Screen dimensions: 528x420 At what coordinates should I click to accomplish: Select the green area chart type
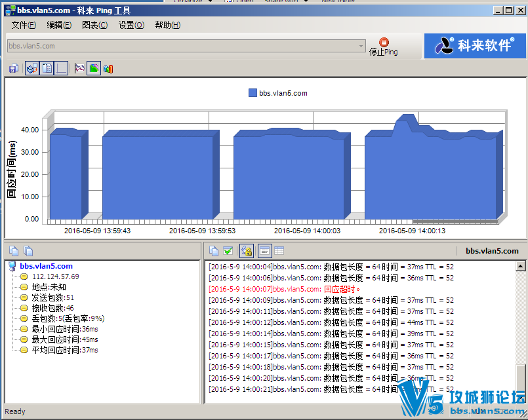[x=94, y=69]
